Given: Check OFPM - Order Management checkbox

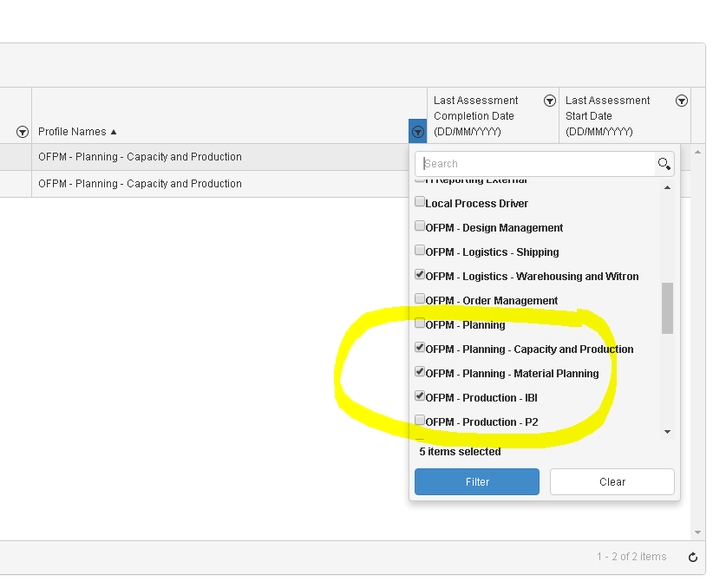Looking at the screenshot, I should 420,299.
